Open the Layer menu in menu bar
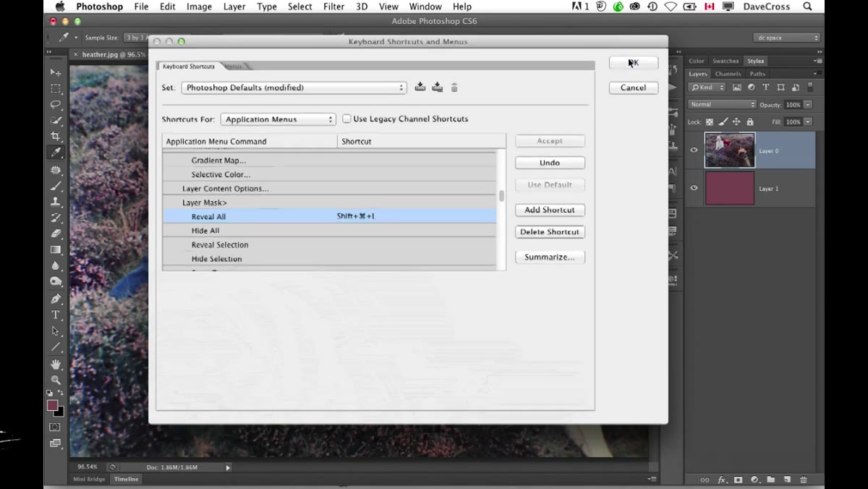 [234, 7]
